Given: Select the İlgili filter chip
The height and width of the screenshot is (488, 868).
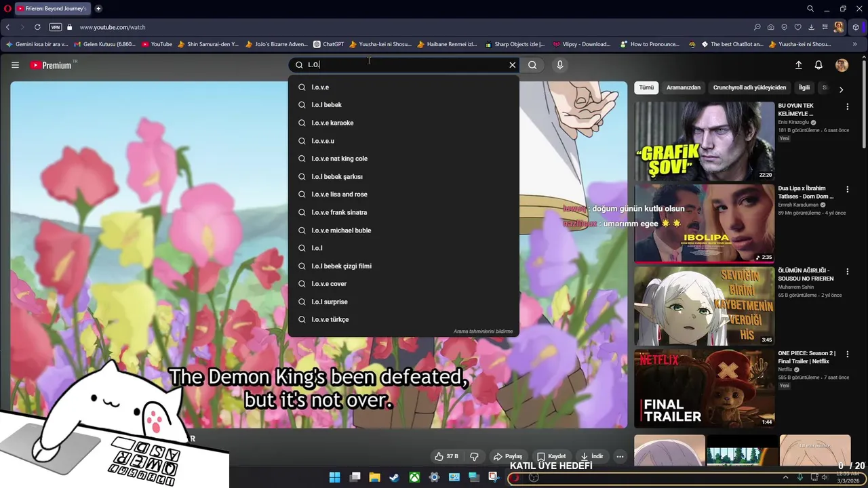Looking at the screenshot, I should [804, 87].
